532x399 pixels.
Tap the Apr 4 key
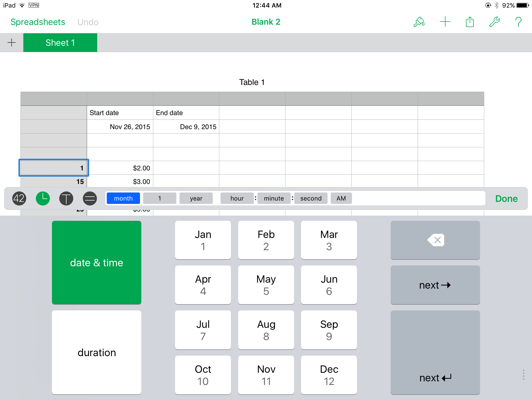point(203,285)
